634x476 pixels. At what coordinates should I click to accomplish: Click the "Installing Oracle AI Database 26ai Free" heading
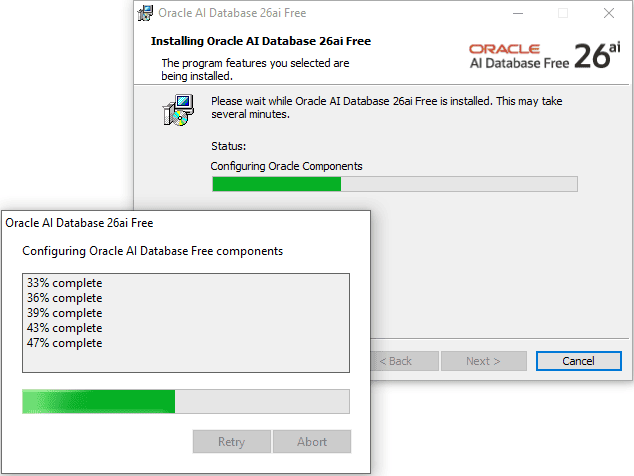coord(261,42)
